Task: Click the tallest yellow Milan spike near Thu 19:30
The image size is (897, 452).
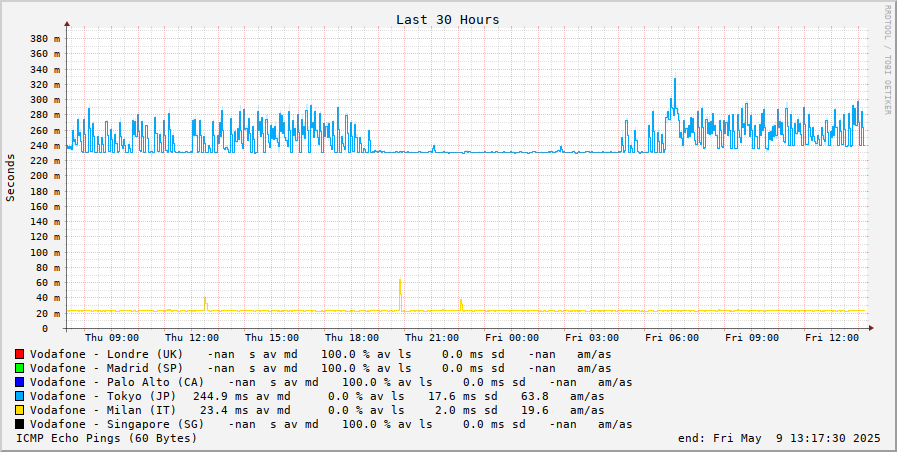Action: [x=400, y=295]
